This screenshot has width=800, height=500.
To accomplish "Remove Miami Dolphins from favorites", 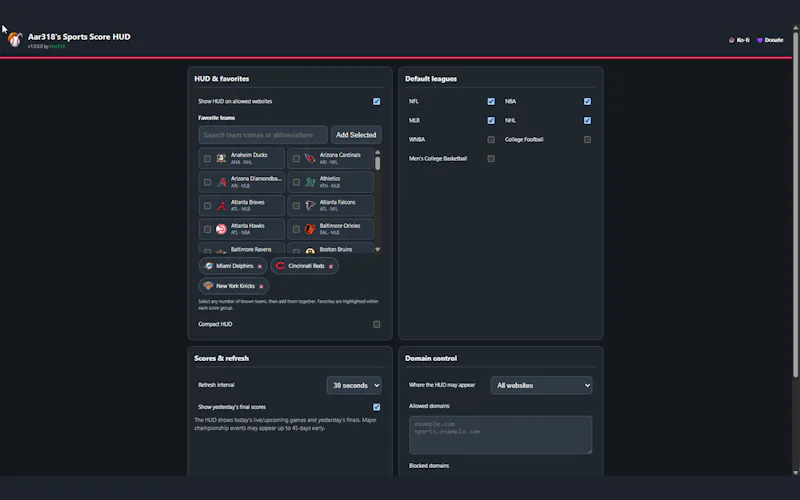I will [260, 266].
